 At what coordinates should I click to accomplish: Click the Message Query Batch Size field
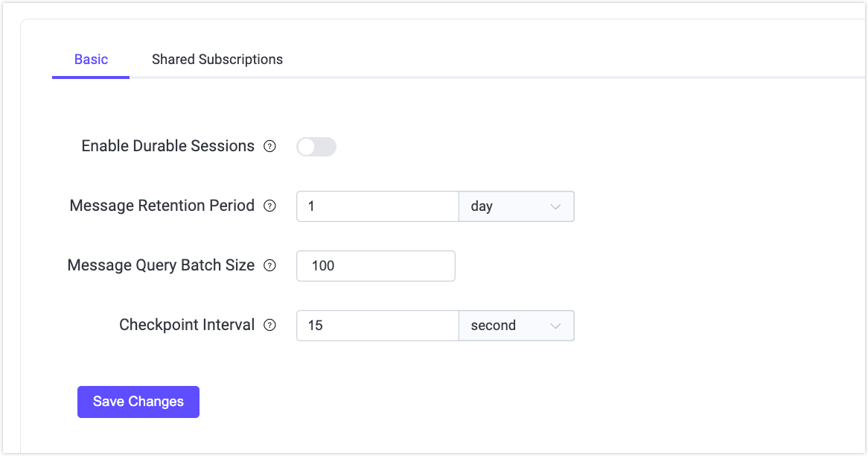point(375,265)
